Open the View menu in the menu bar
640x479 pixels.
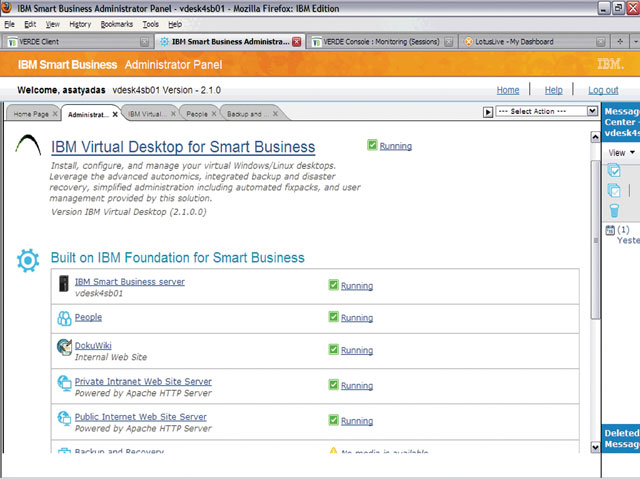52,24
